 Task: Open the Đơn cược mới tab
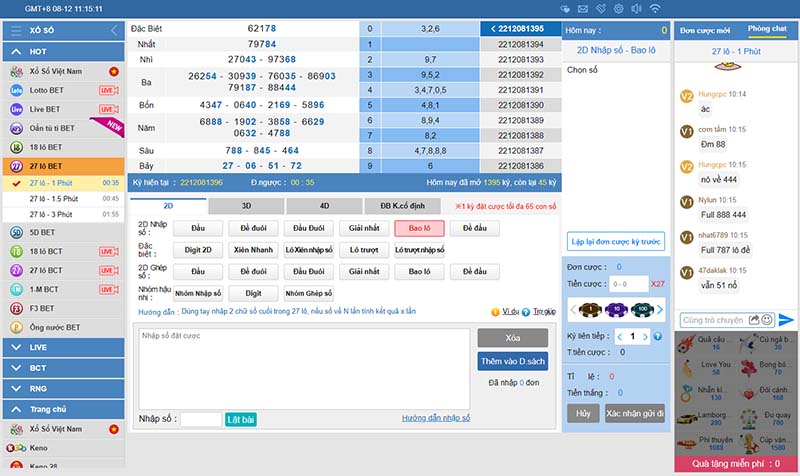click(x=705, y=31)
